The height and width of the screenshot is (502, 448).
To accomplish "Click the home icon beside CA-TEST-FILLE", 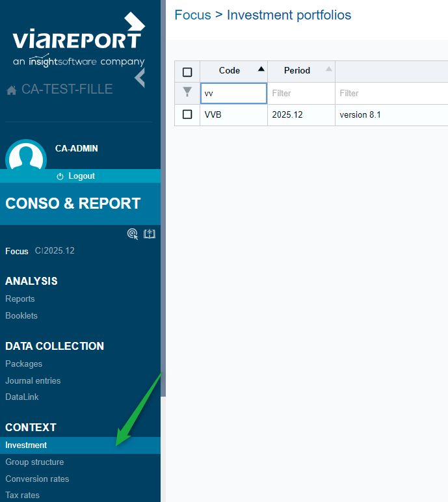I will pos(12,90).
